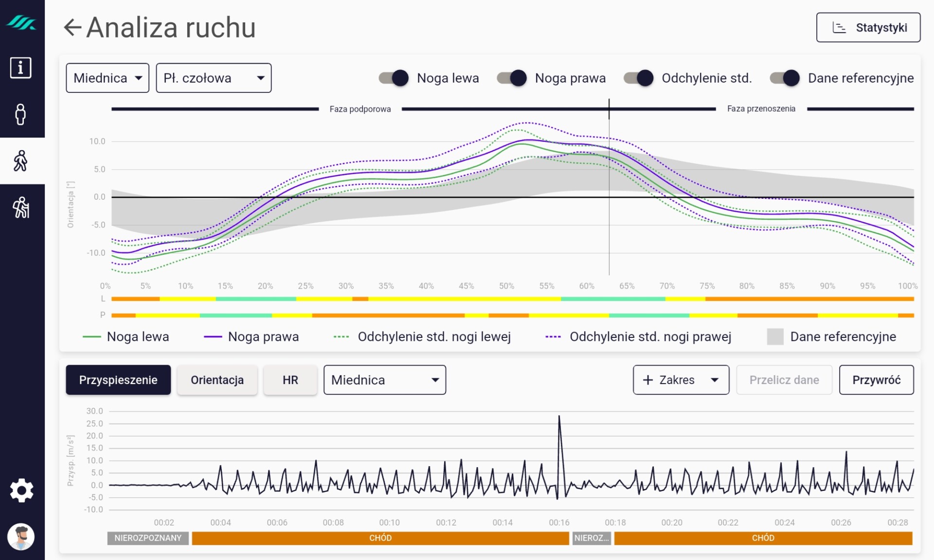This screenshot has height=560, width=934.
Task: Toggle the Noga lewa switch
Action: pos(394,78)
